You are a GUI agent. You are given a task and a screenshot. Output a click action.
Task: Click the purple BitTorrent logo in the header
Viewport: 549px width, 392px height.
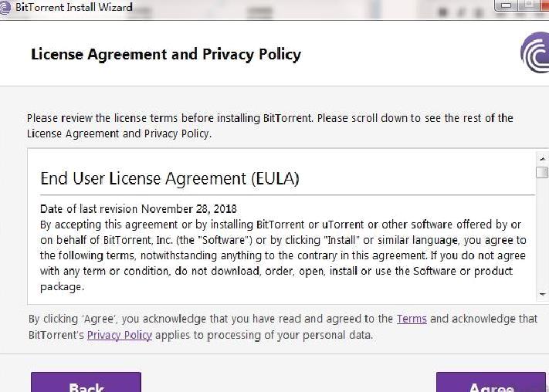pos(535,52)
